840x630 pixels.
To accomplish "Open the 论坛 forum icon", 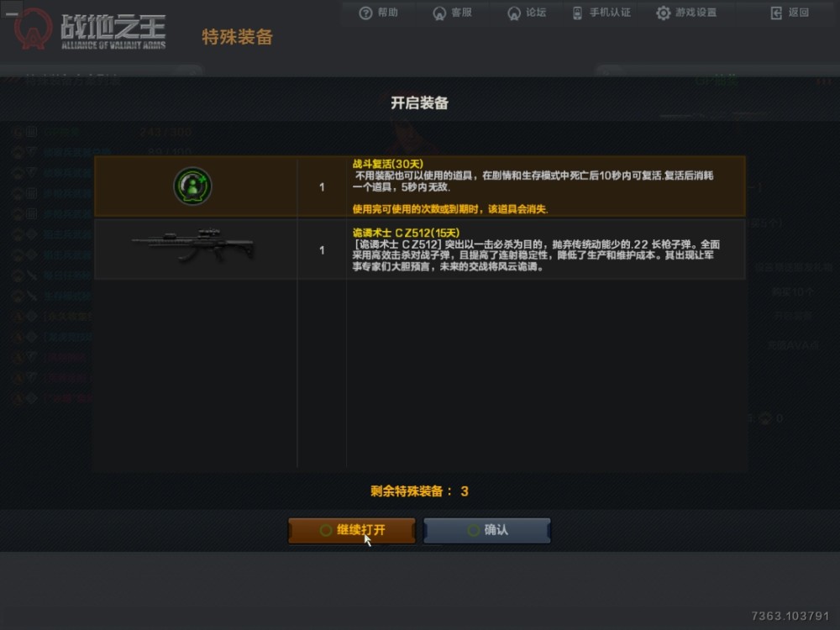I will click(514, 13).
